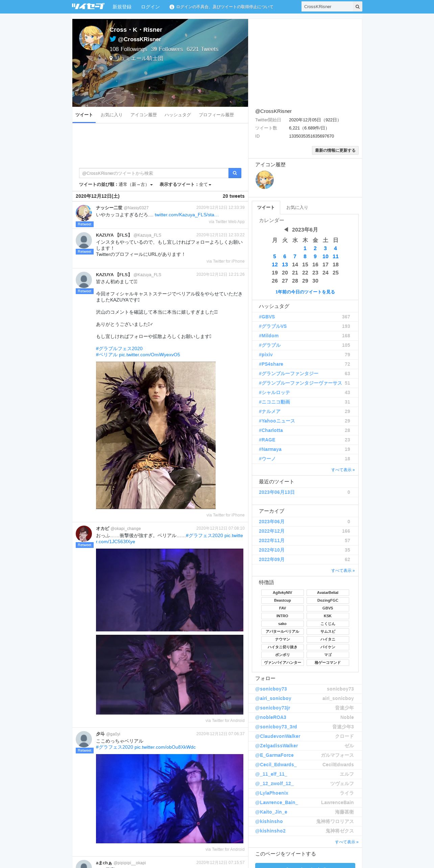The image size is (434, 868).
Task: Click the Twisave logo in the header
Action: pyautogui.click(x=88, y=6)
